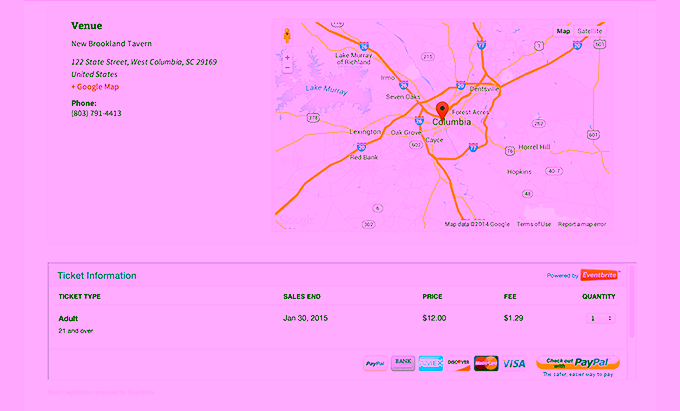The width and height of the screenshot is (680, 411).
Task: Switch map to Satellite view
Action: [589, 31]
